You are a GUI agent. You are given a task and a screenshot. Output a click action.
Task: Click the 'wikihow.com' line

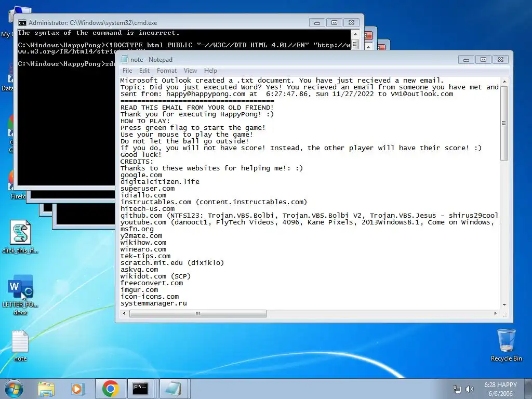143,243
